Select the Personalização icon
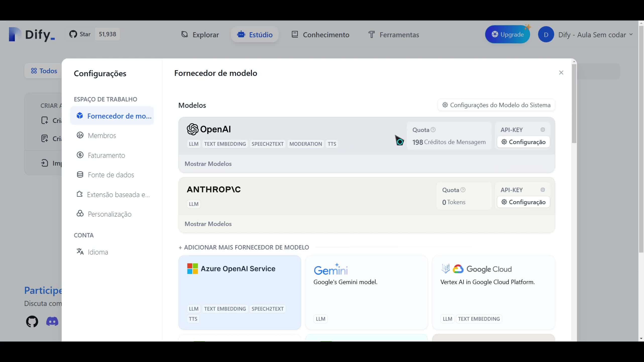 (80, 214)
